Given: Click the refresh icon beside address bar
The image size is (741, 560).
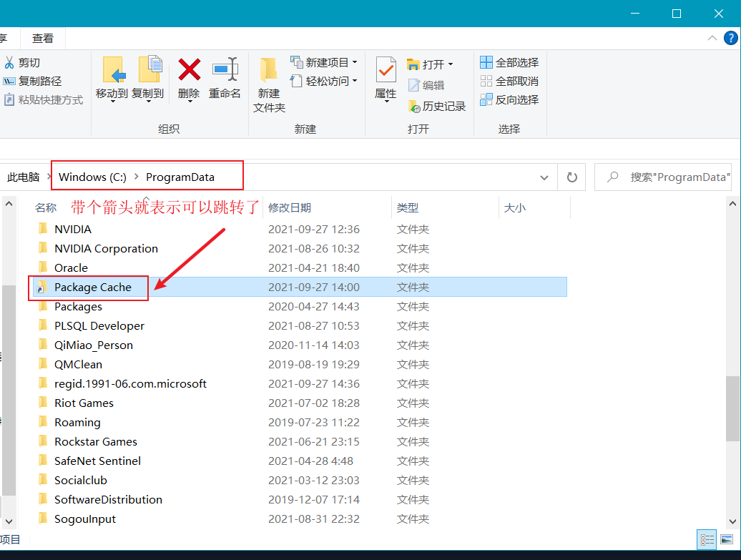Looking at the screenshot, I should click(571, 177).
